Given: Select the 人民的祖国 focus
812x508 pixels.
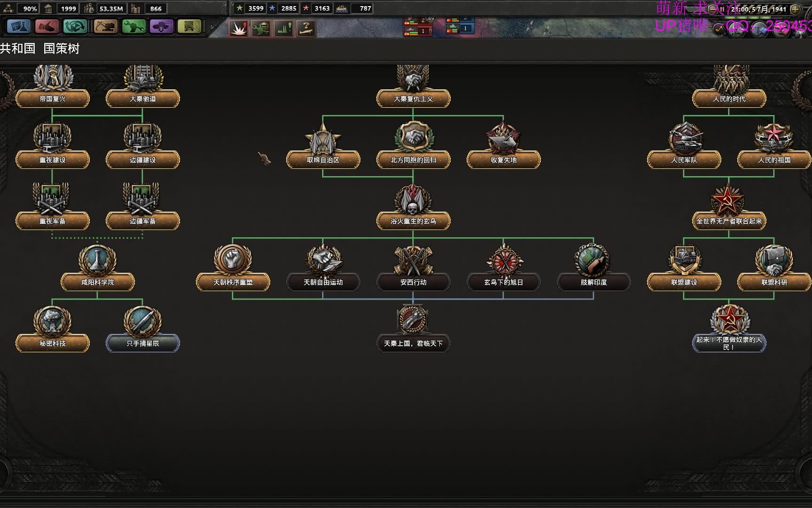Looking at the screenshot, I should pos(774,159).
